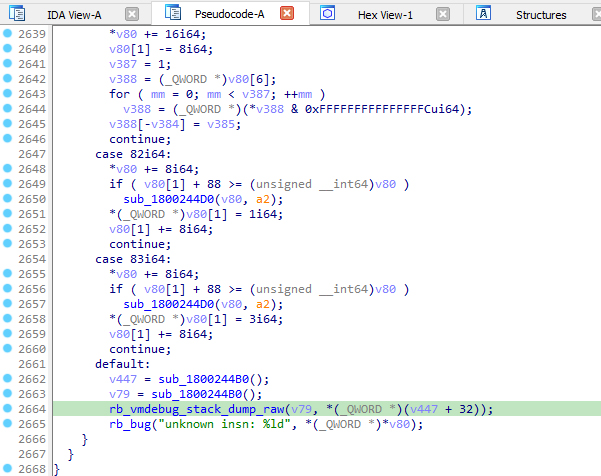601x476 pixels.
Task: Toggle breakpoint dot on line 2639
Action: 7,33
